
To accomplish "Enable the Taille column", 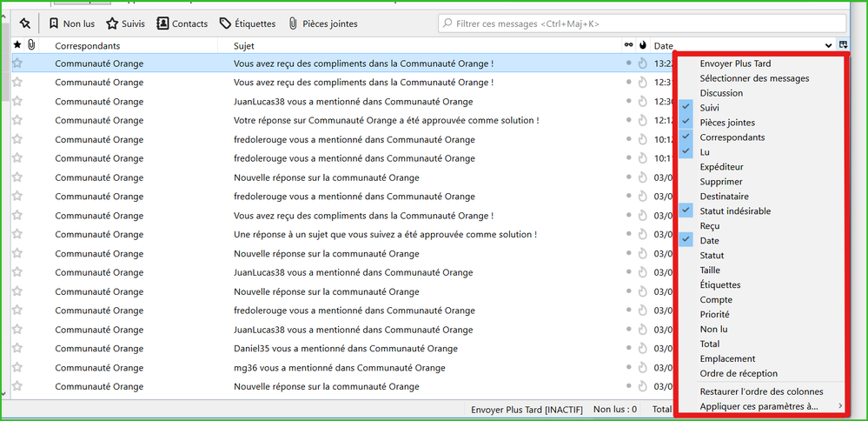I will pos(710,271).
